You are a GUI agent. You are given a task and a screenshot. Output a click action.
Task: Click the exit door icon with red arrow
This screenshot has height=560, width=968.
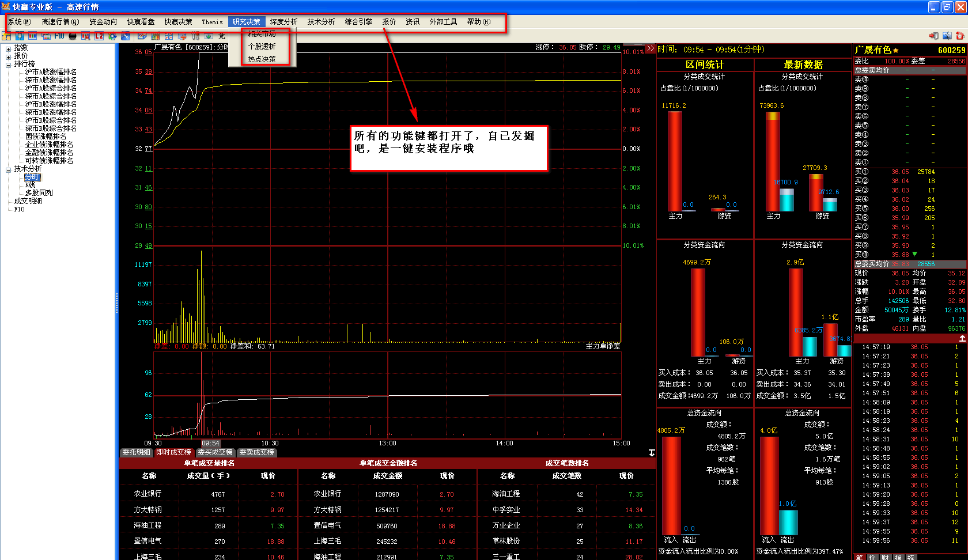point(934,36)
